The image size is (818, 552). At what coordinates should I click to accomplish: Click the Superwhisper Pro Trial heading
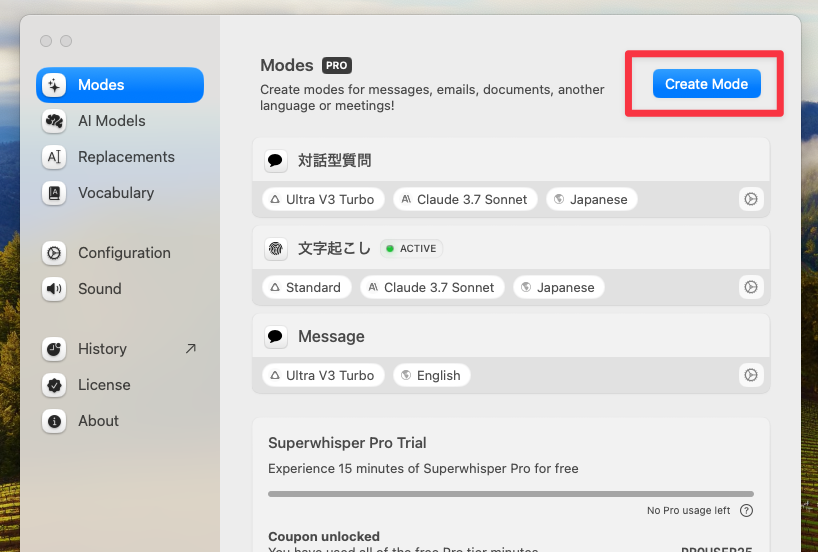click(347, 443)
